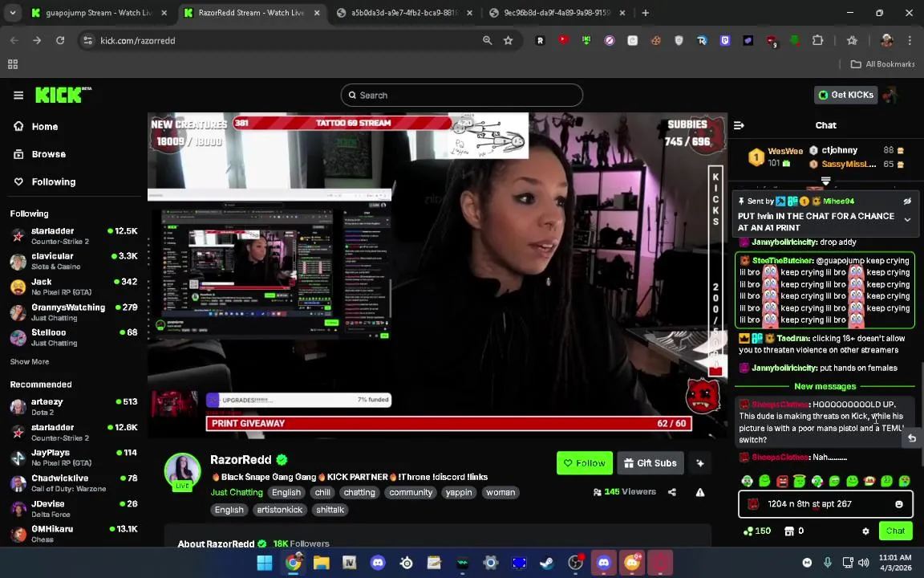The width and height of the screenshot is (924, 578).
Task: Open Stellooo Just Chatting channel
Action: coord(74,337)
